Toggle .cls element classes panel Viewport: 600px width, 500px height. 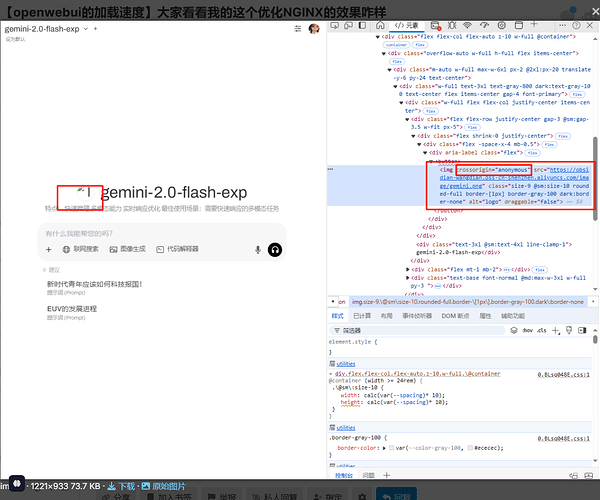pyautogui.click(x=541, y=330)
